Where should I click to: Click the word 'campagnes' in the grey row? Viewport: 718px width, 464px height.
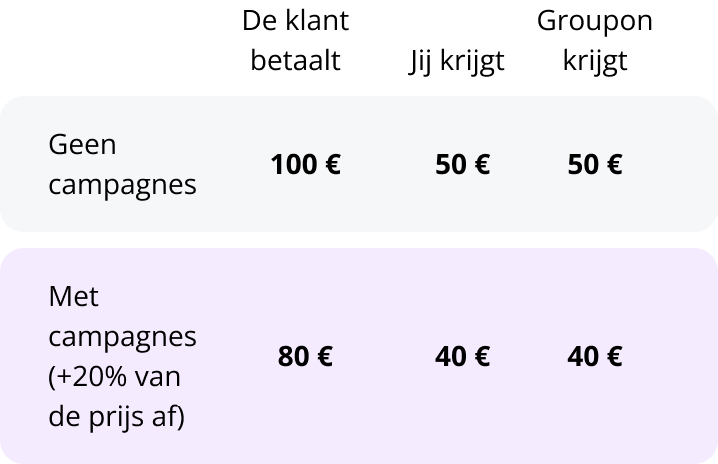122,185
